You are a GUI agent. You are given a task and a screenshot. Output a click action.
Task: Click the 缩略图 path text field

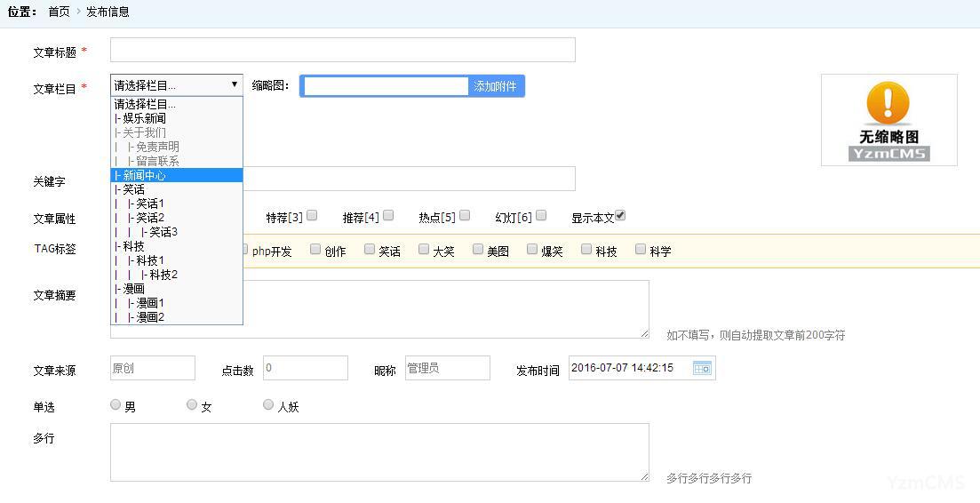(386, 86)
